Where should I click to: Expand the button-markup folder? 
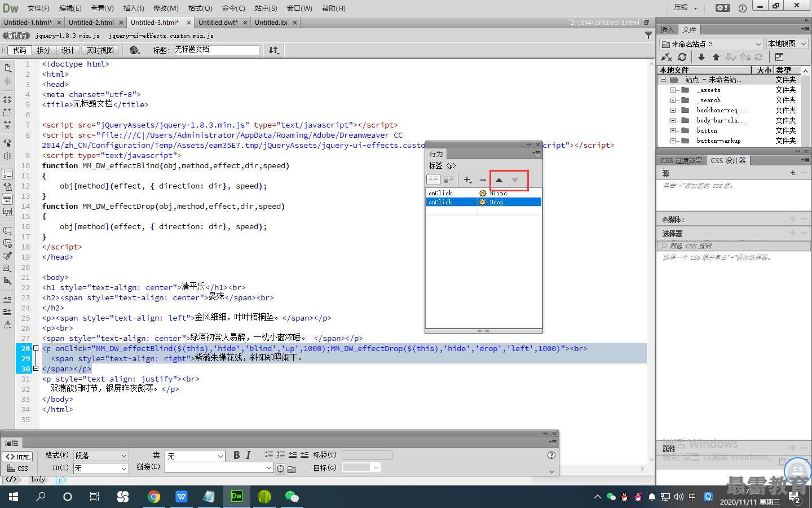tap(673, 141)
